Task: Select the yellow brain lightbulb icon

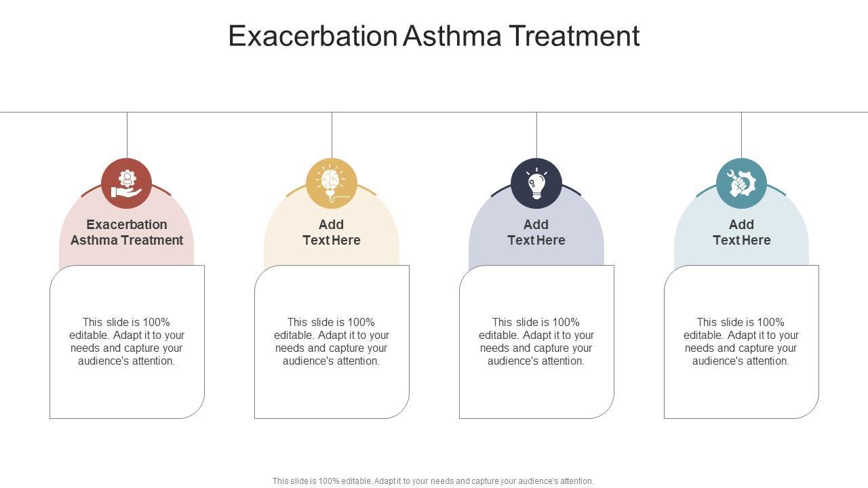Action: [332, 184]
